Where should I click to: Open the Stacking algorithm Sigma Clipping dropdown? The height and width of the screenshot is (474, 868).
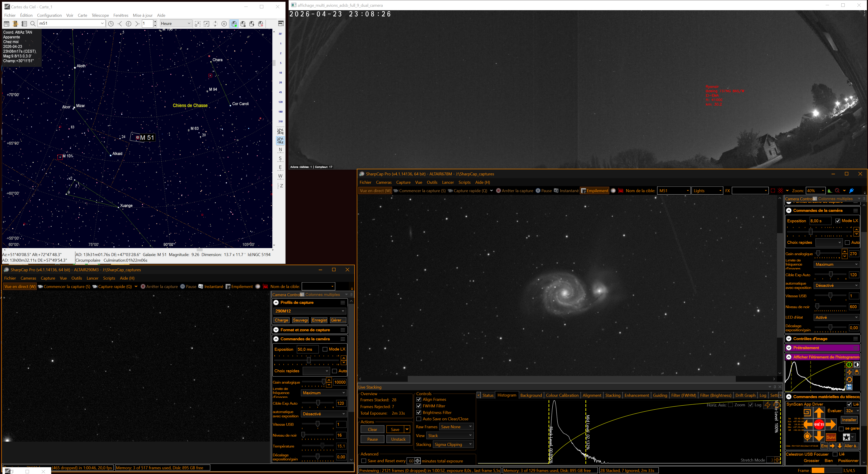pyautogui.click(x=453, y=444)
